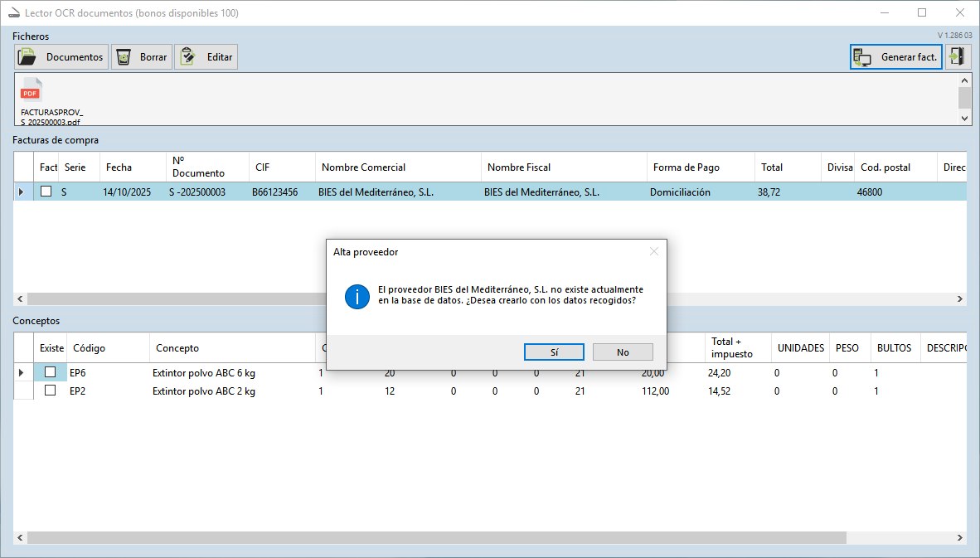Click the invoices table scroll right arrow
The width and height of the screenshot is (980, 558).
(x=960, y=298)
